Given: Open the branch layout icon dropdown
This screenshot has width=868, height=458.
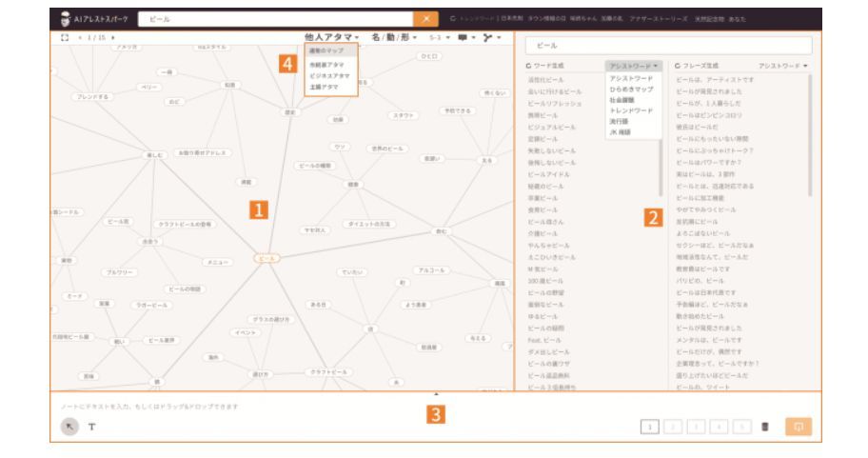Looking at the screenshot, I should click(491, 38).
